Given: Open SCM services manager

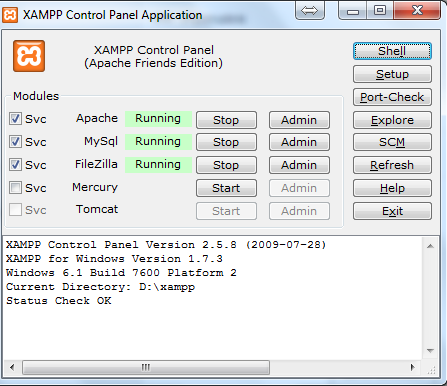Looking at the screenshot, I should pos(392,142).
